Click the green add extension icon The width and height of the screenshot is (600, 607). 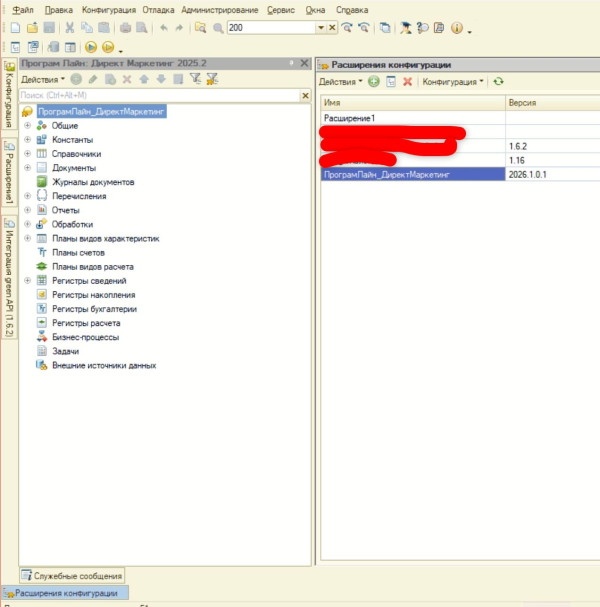tap(373, 81)
